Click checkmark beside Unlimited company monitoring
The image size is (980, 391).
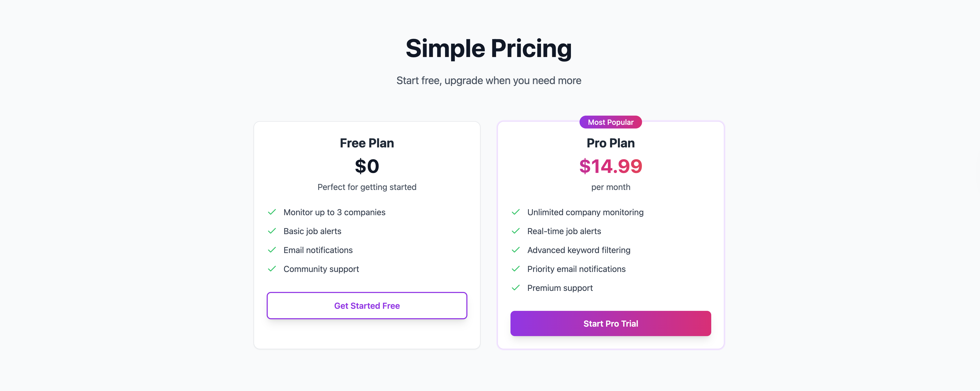click(515, 212)
